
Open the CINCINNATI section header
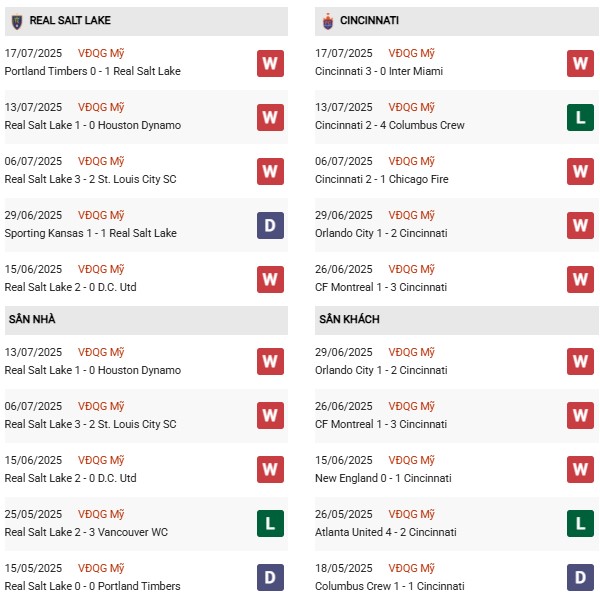click(x=372, y=20)
